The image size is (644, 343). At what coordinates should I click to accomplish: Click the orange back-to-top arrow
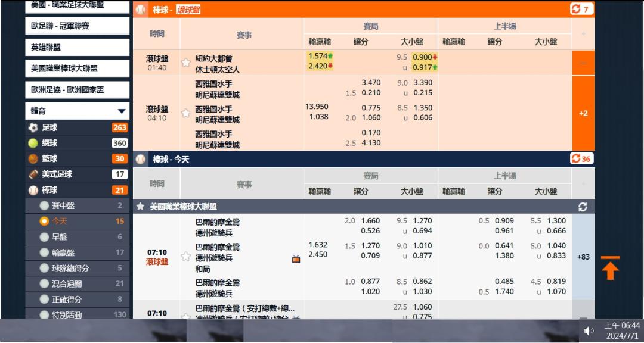click(611, 268)
